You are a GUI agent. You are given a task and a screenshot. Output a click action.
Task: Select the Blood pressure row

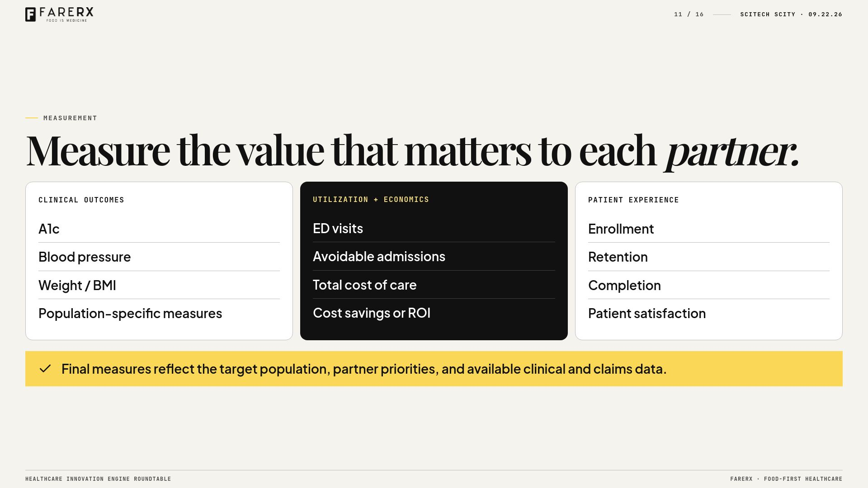[x=159, y=257]
